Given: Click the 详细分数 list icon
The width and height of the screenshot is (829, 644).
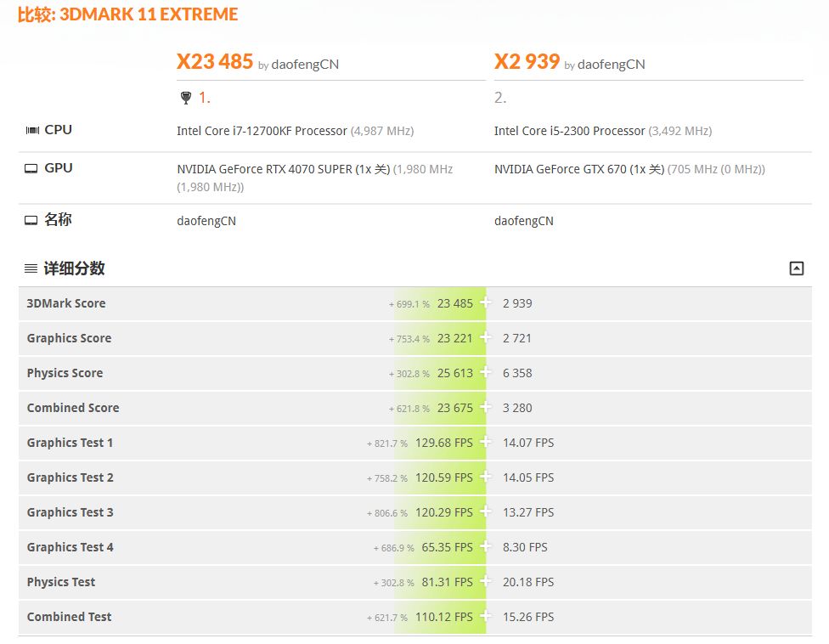Looking at the screenshot, I should [31, 268].
